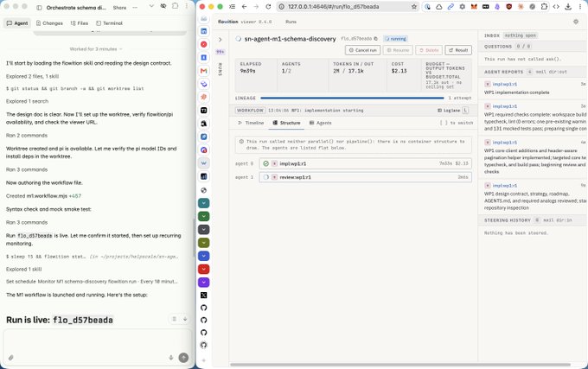
Task: Open Gmail from the browser sidebar
Action: 203,71
